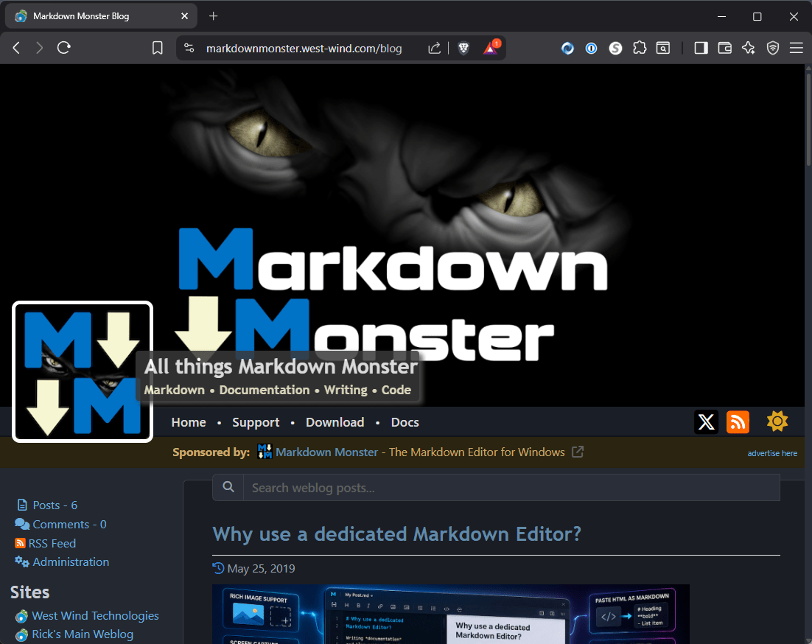Visit Rick's Main Weblog link
The height and width of the screenshot is (644, 812).
click(83, 634)
